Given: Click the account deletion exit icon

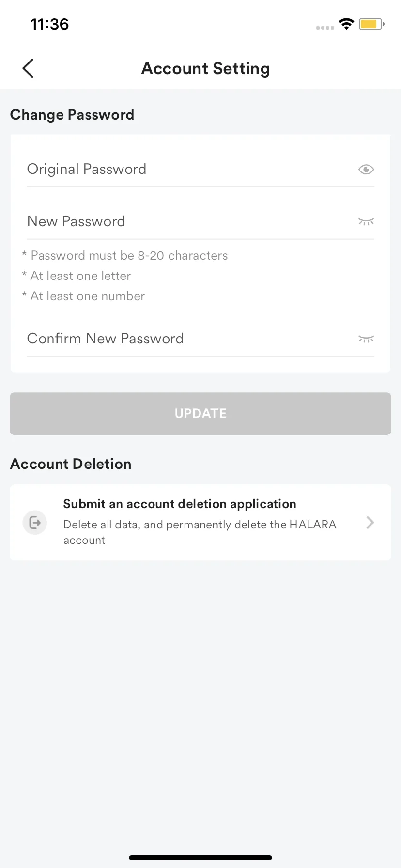Looking at the screenshot, I should pyautogui.click(x=35, y=523).
